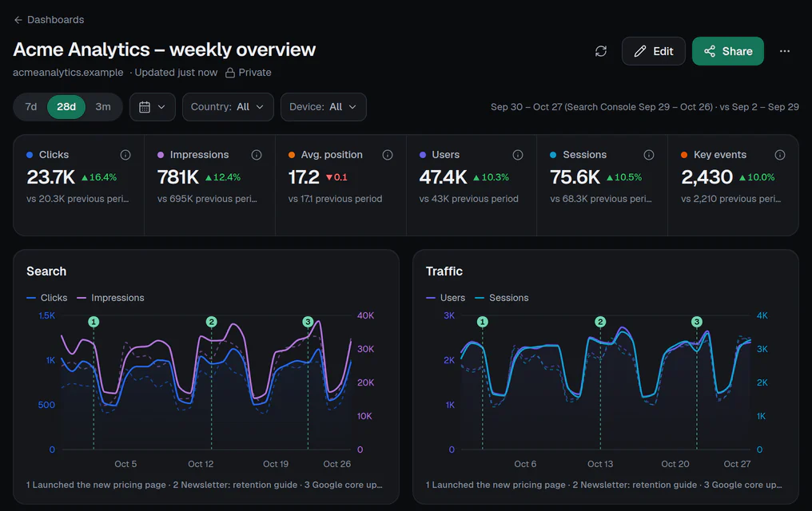Click the 75.6K sessions value
Image resolution: width=812 pixels, height=511 pixels.
point(575,177)
